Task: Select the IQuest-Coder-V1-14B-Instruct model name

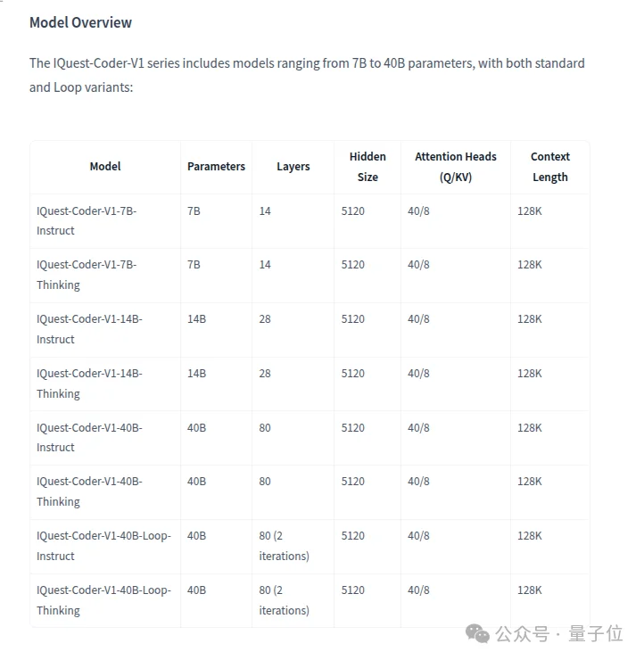Action: click(89, 329)
